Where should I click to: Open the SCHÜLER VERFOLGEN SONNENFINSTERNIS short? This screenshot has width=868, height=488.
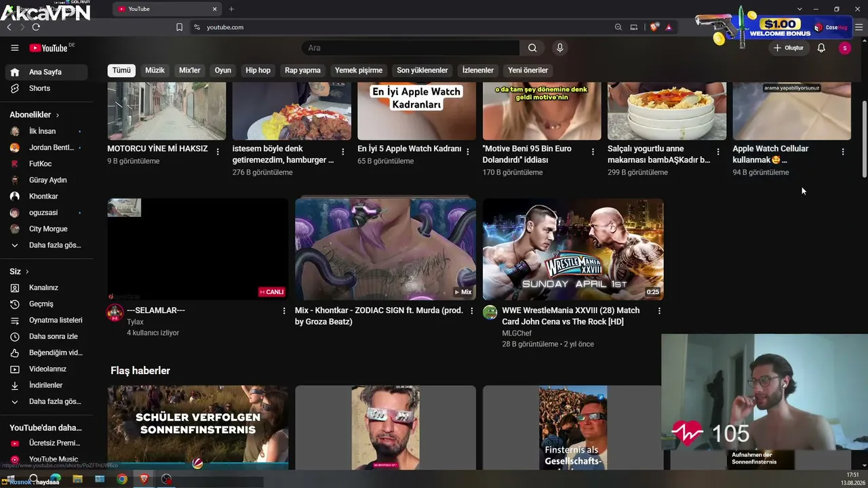click(197, 428)
